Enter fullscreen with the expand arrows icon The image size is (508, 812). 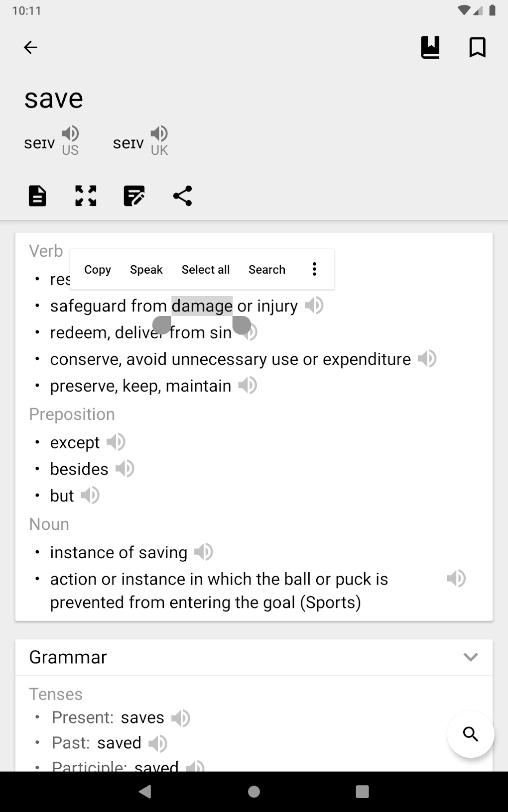(x=86, y=196)
